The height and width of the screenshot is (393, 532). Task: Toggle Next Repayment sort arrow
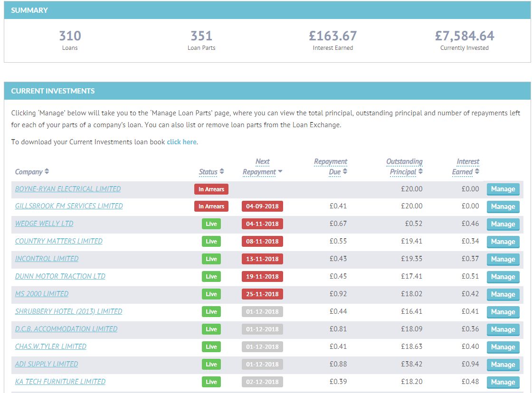pyautogui.click(x=280, y=171)
